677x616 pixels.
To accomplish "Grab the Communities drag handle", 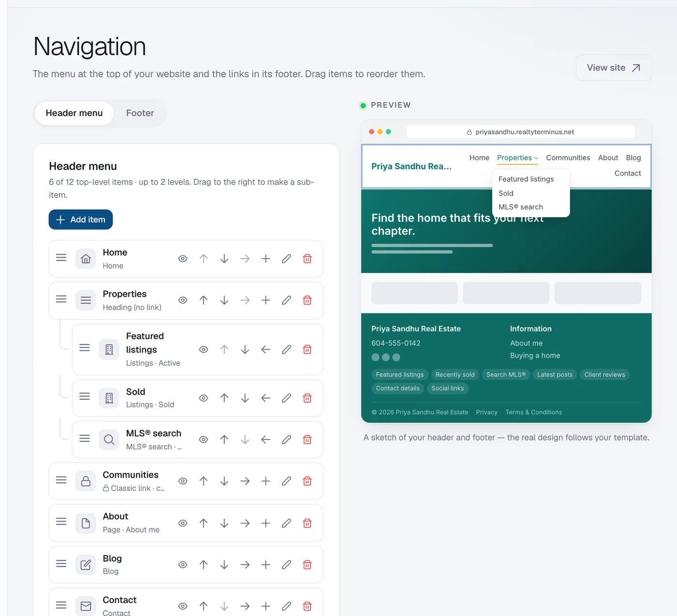I will point(61,480).
